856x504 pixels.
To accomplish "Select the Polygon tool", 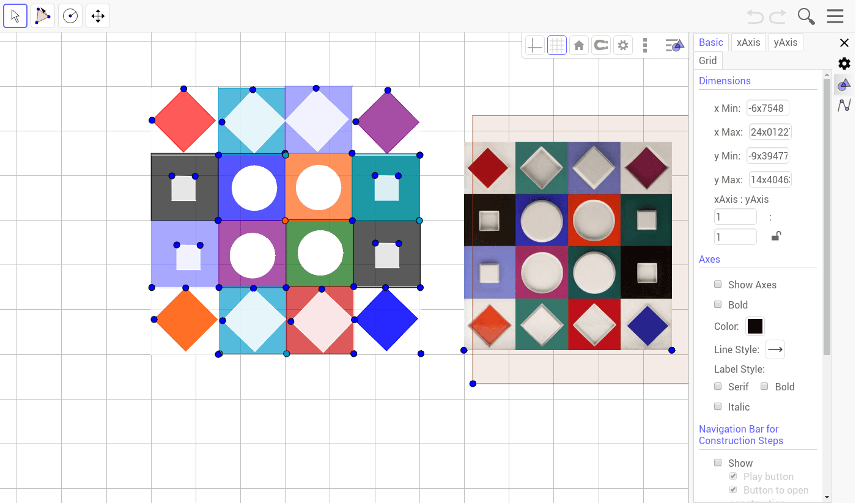I will pos(43,16).
